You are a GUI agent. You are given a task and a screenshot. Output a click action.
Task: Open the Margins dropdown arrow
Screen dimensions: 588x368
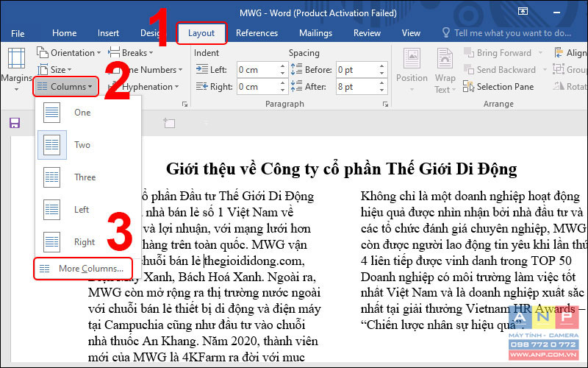click(16, 89)
